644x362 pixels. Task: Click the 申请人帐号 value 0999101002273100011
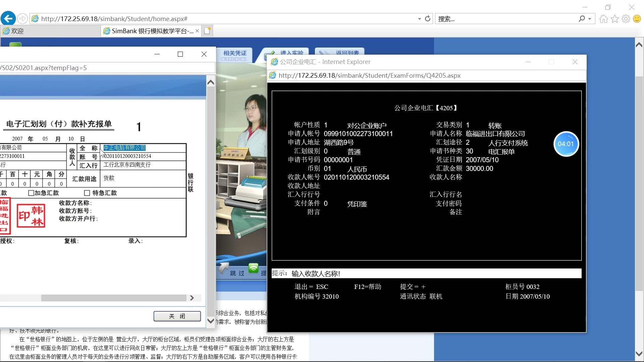(358, 134)
